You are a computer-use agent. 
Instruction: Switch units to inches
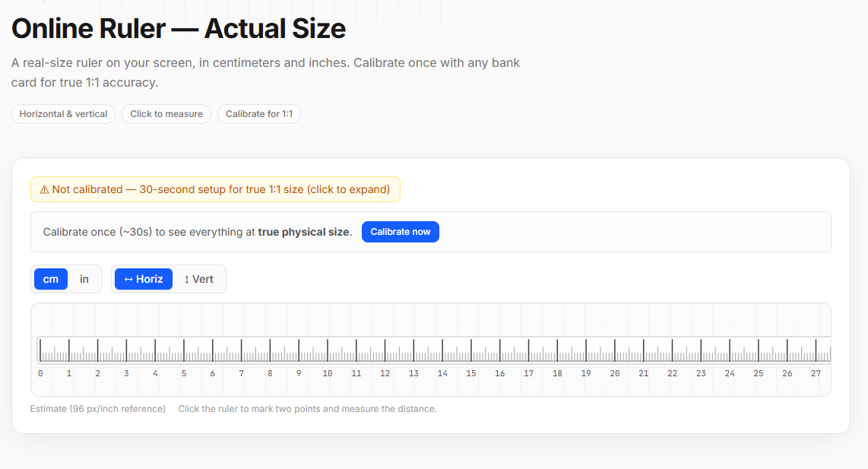click(84, 279)
